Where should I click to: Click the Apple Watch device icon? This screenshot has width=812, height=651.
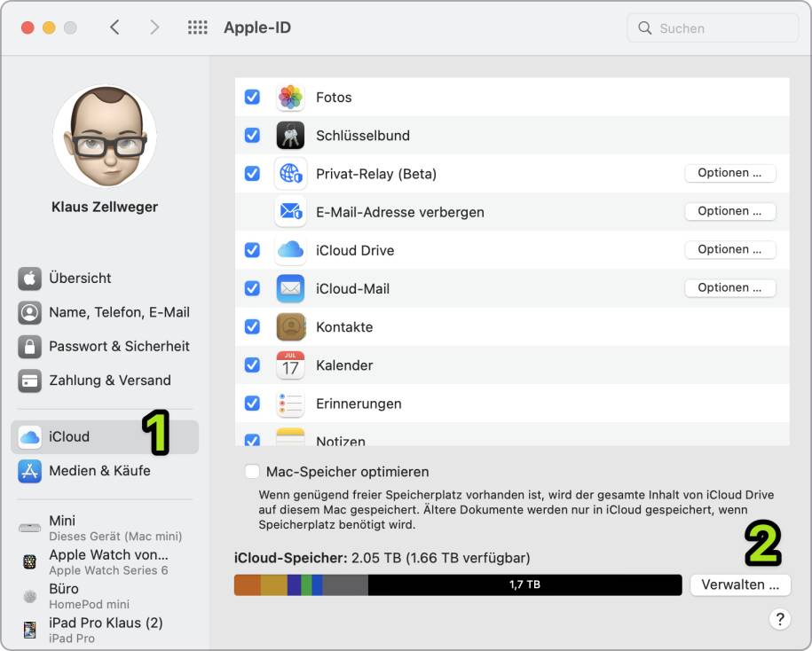29,562
